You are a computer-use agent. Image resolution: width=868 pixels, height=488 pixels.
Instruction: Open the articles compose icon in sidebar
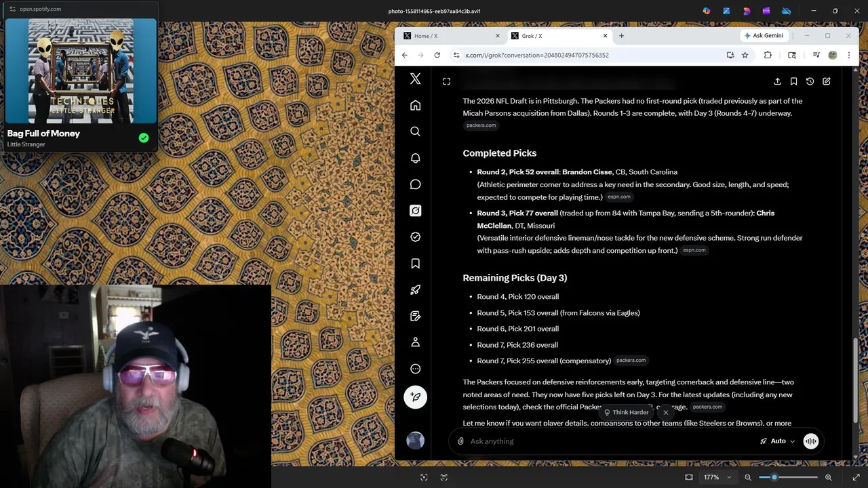click(415, 317)
